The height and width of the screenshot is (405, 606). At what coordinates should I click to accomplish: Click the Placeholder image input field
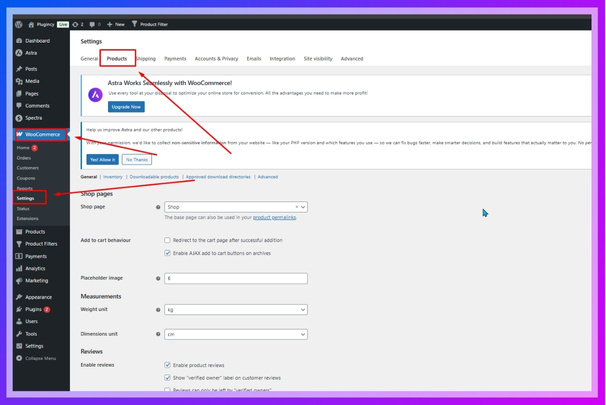[236, 278]
